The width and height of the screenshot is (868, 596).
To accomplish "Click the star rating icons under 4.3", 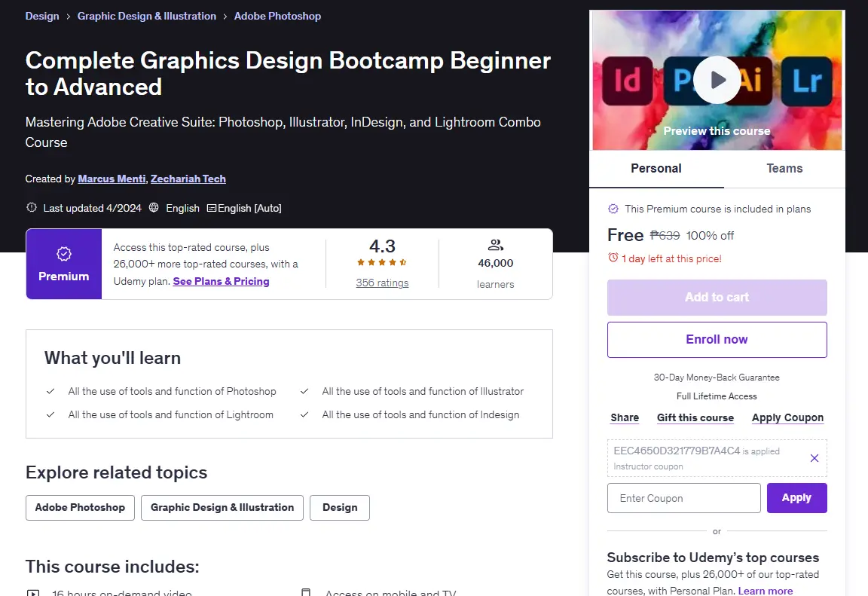I will pos(382,262).
